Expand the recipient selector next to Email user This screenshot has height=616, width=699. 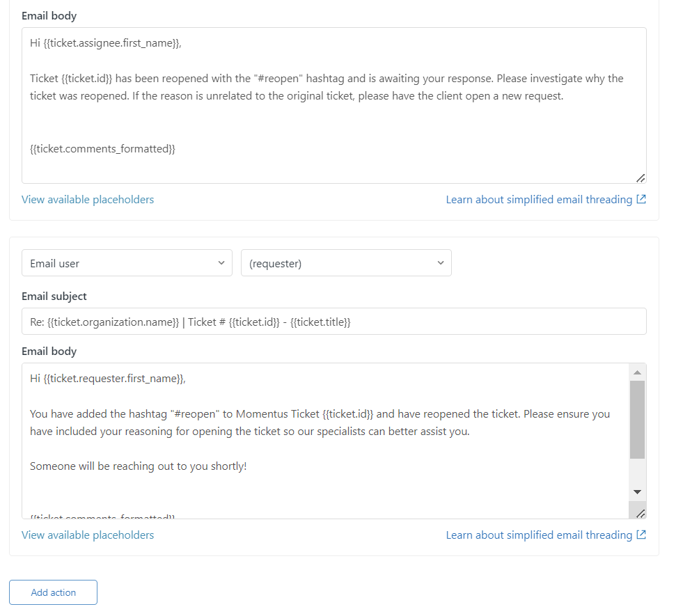coord(346,262)
